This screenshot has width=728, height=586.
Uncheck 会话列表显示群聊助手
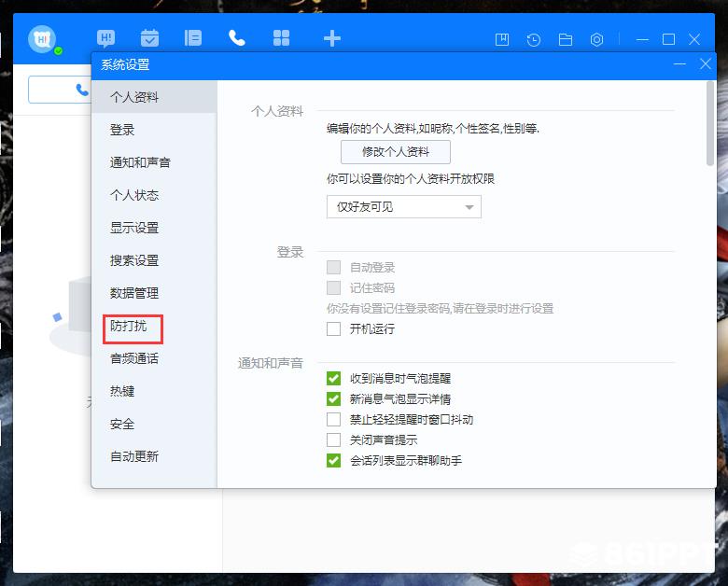pyautogui.click(x=333, y=461)
